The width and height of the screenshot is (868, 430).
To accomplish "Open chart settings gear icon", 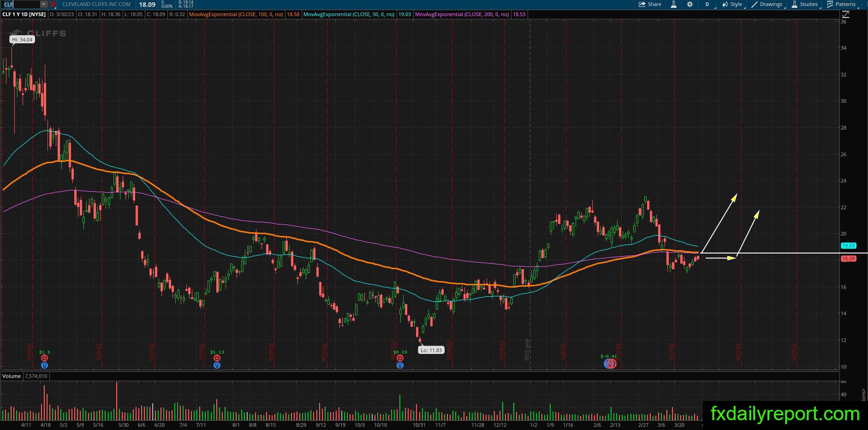I will [690, 4].
